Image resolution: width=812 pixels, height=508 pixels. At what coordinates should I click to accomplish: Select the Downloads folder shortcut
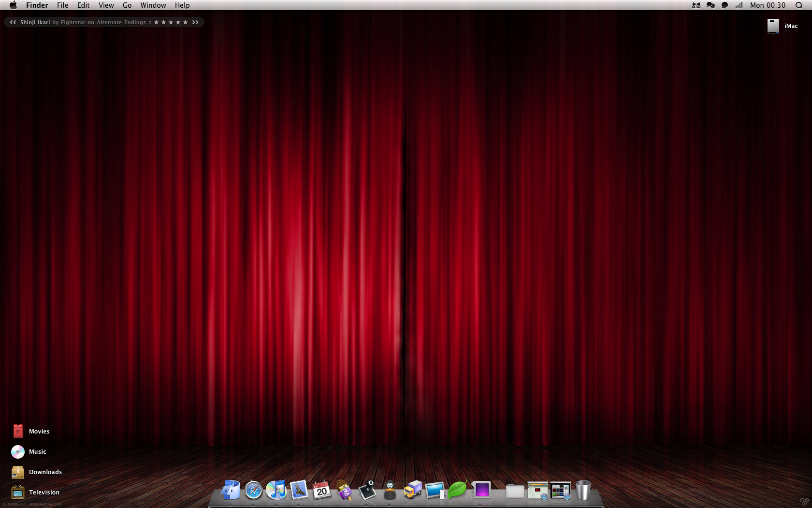coord(18,472)
